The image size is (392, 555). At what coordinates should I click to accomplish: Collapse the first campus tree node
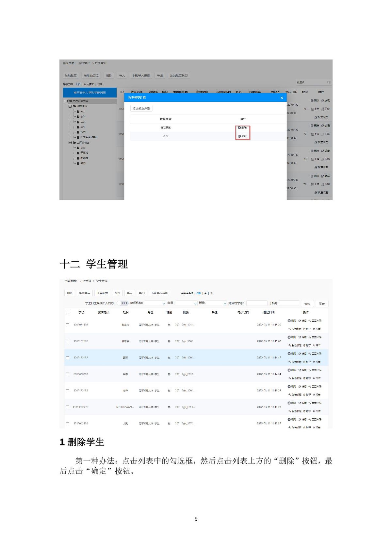tap(70, 106)
